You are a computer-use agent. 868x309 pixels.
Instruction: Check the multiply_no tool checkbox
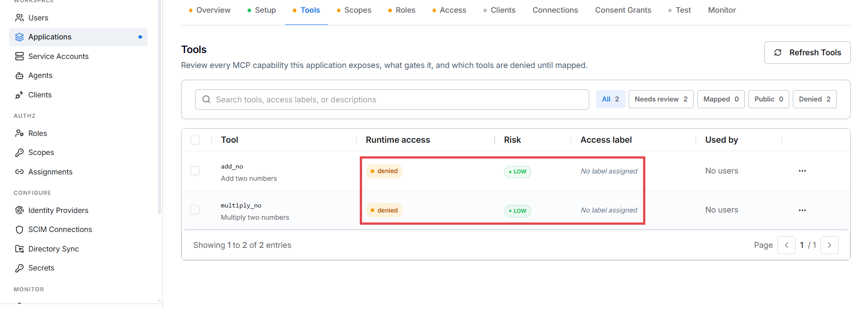tap(195, 210)
